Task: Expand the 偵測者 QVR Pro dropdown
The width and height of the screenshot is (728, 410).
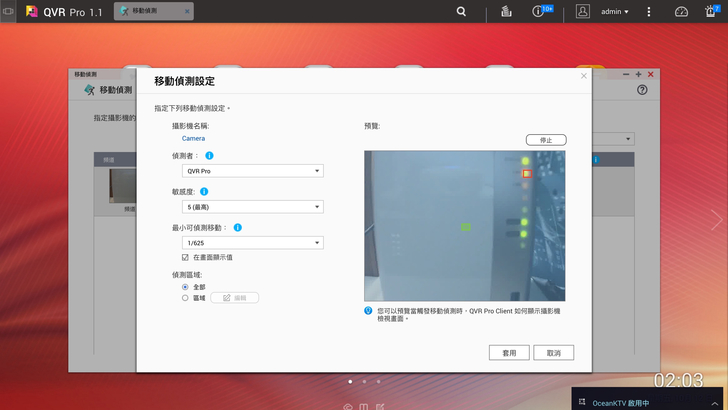Action: click(x=253, y=171)
